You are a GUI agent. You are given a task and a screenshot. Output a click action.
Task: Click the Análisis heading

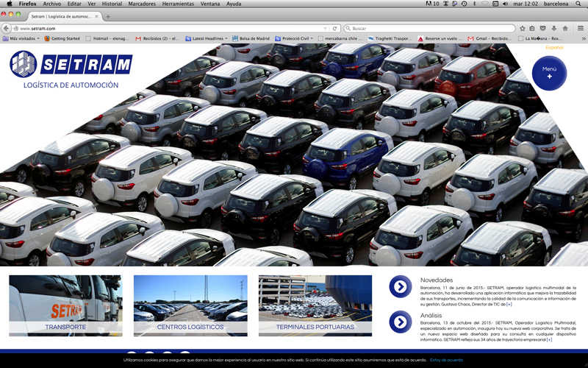pyautogui.click(x=431, y=316)
